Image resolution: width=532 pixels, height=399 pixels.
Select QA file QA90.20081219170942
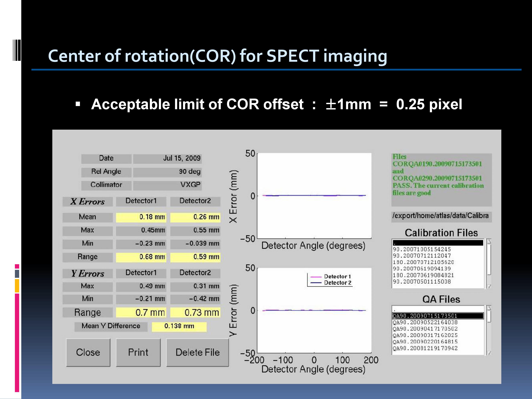tap(425, 348)
